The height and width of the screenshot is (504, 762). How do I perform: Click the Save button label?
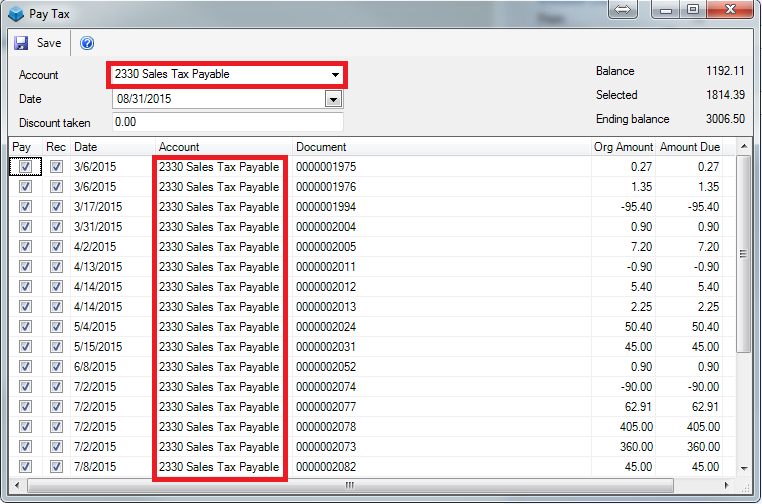click(49, 44)
